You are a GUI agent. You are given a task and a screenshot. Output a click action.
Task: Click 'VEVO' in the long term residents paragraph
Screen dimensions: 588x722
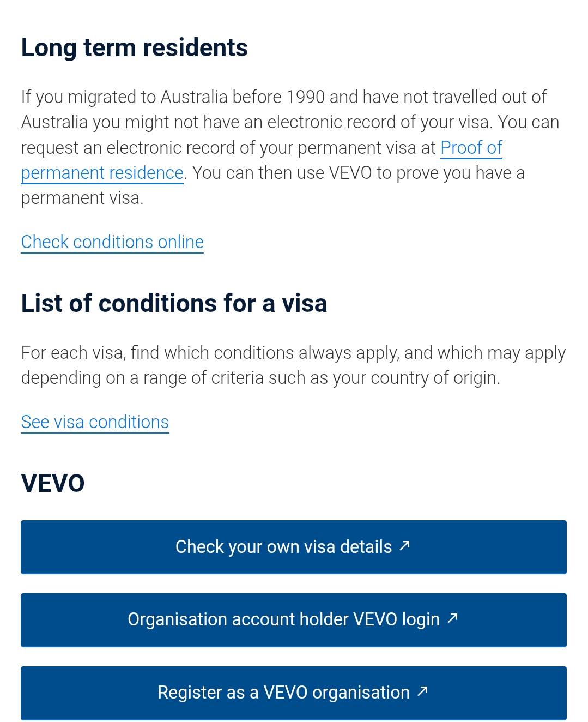[x=350, y=173]
